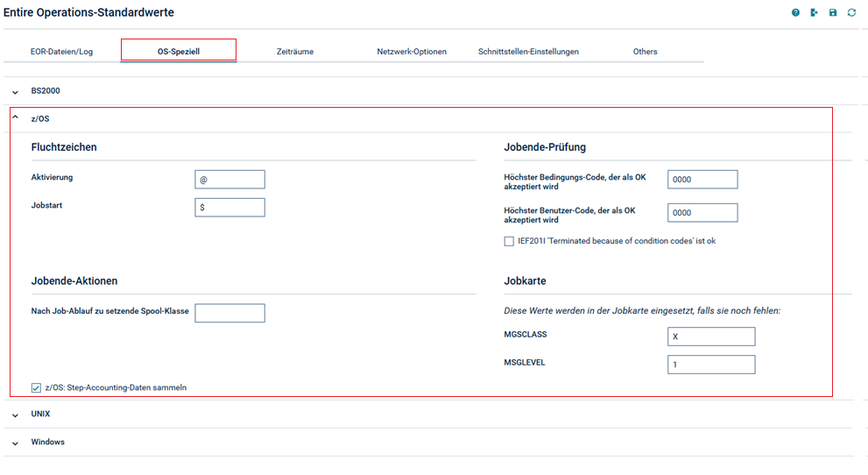Screen dimensions: 868x475
Task: Click the Fluchtzeichen heading
Action: click(64, 147)
